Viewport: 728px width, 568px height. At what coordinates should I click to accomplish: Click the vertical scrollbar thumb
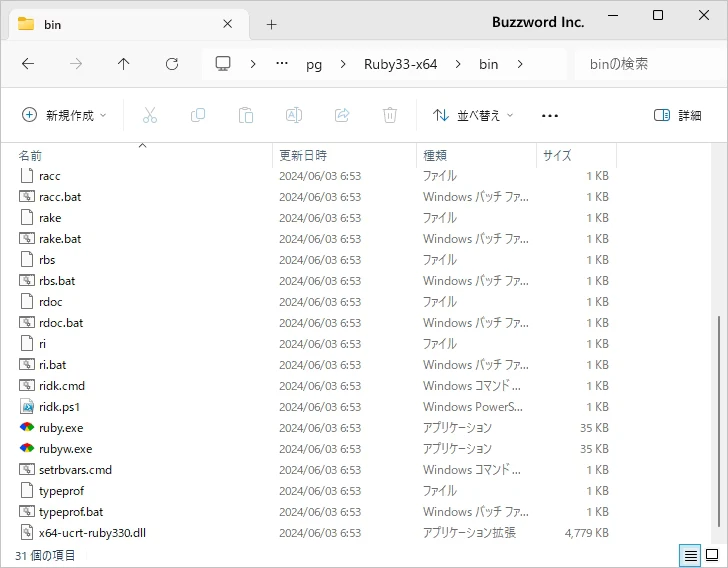coord(719,421)
